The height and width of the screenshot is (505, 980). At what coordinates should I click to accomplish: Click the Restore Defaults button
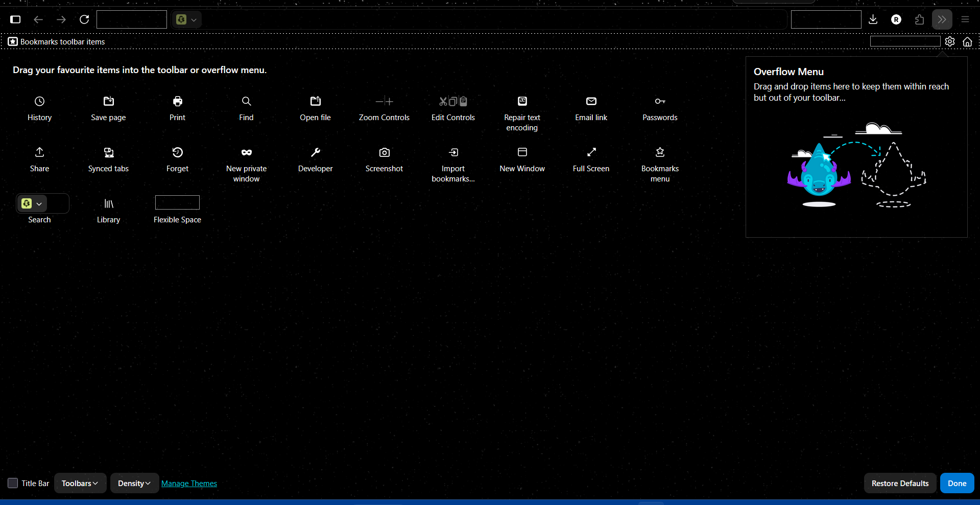900,483
